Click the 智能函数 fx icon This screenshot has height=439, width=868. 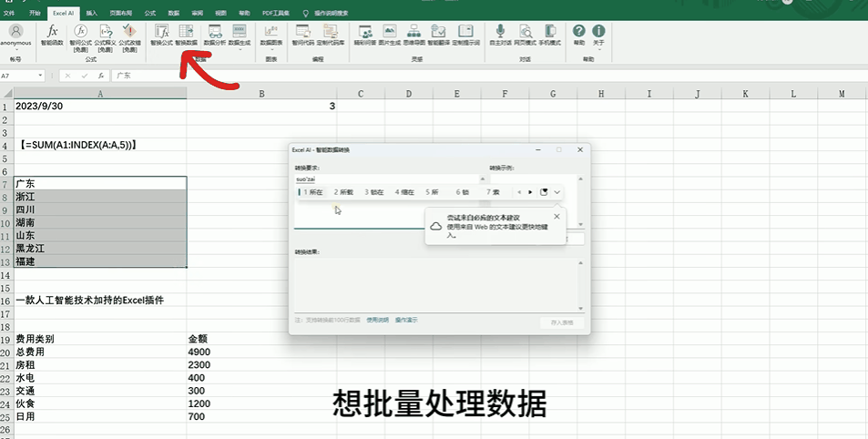point(53,31)
